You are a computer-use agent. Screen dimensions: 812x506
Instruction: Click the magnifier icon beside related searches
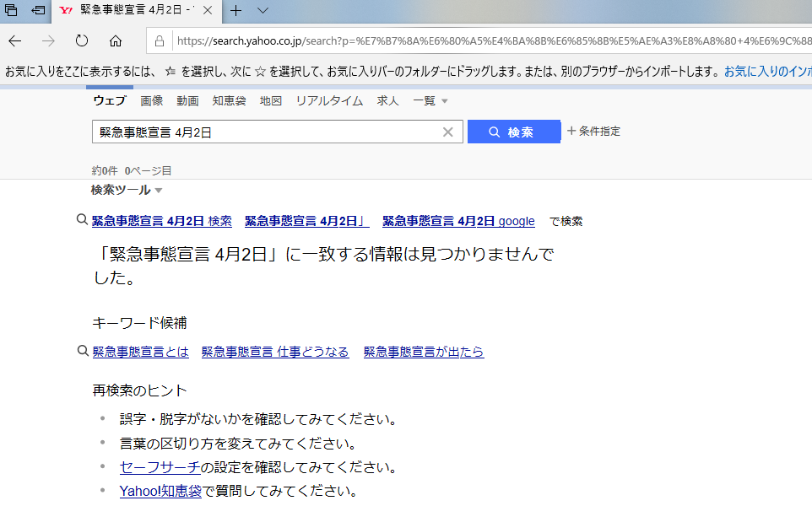pos(82,219)
